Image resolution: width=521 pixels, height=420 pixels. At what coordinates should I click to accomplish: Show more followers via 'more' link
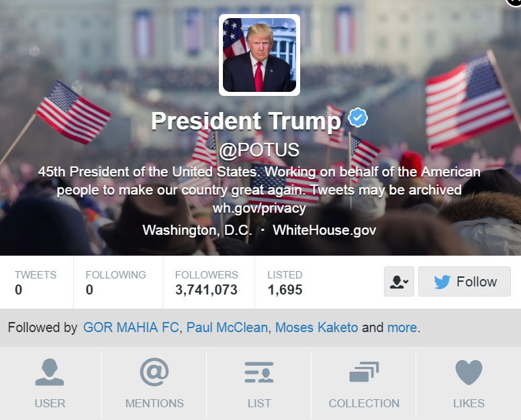tap(401, 328)
